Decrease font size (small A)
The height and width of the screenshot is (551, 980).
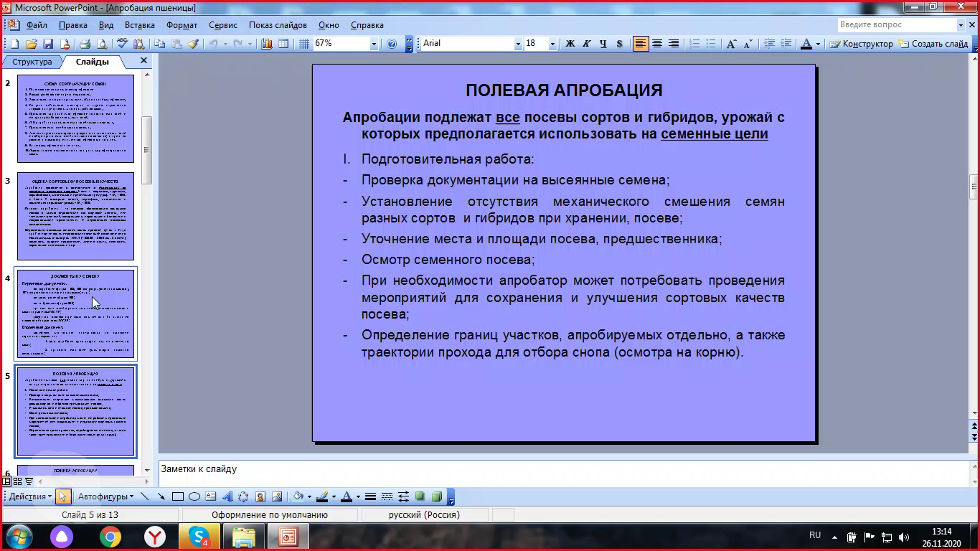coord(748,44)
